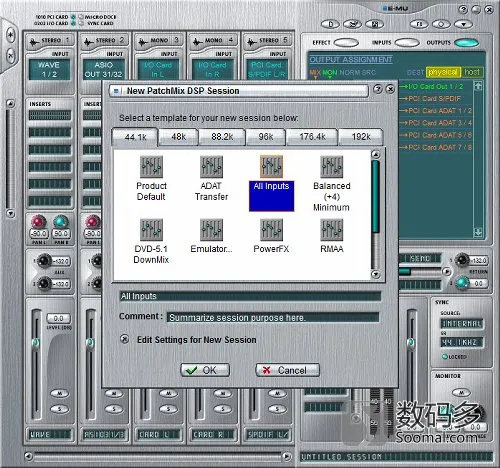Solo the WAVE channel strip
Image resolution: width=500 pixels, height=468 pixels.
[59, 409]
